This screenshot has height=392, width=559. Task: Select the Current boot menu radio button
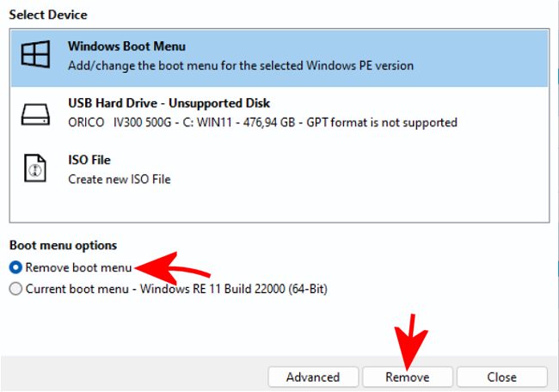tap(15, 289)
